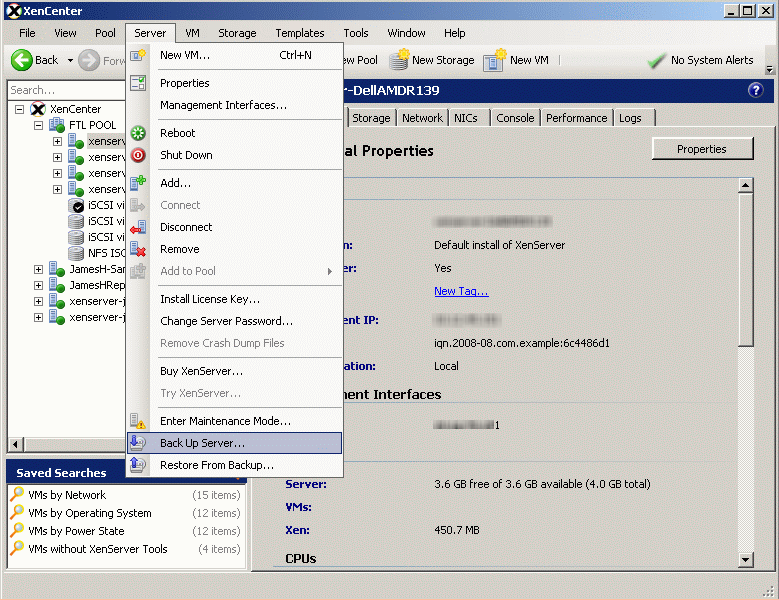This screenshot has width=779, height=600.
Task: Click the Reboot icon in Server menu
Action: pos(138,133)
